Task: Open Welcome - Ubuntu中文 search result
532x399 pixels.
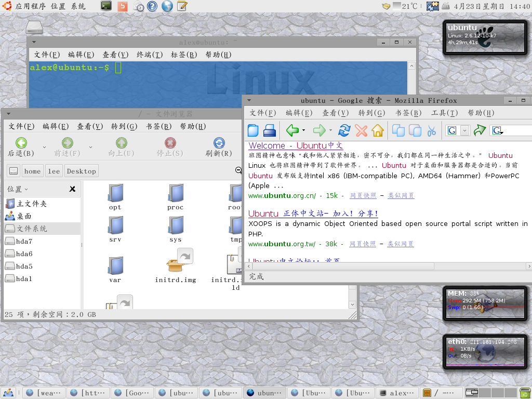Action: (296, 145)
